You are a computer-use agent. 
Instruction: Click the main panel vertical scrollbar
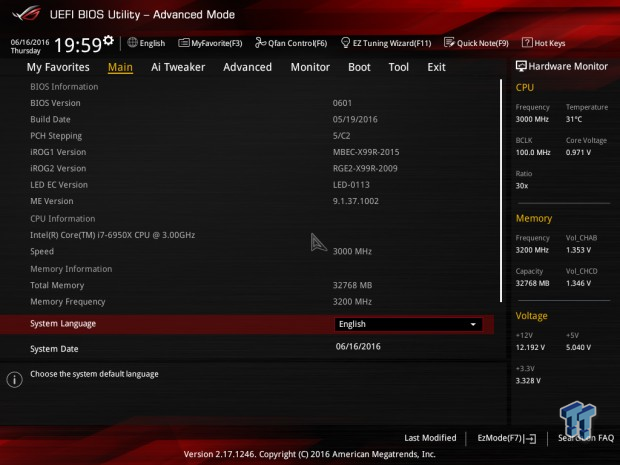(x=501, y=191)
